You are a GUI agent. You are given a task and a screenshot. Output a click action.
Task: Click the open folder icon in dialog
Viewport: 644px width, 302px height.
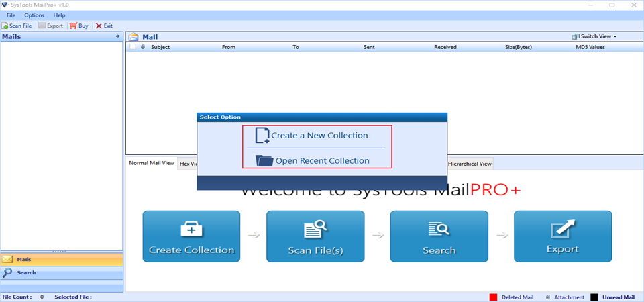264,160
